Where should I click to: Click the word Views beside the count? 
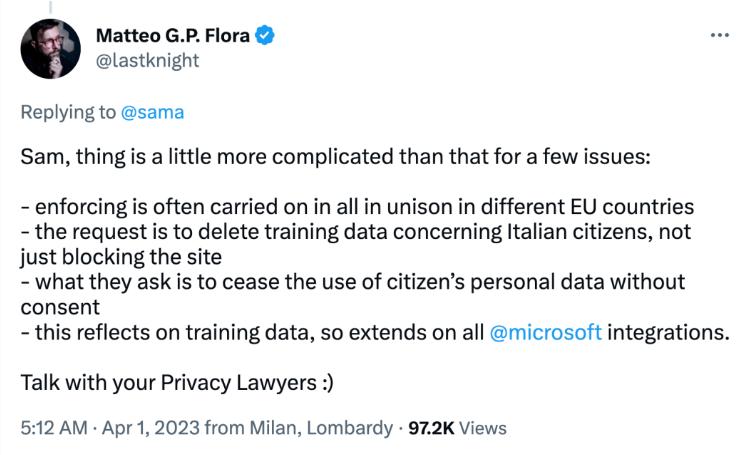(483, 428)
